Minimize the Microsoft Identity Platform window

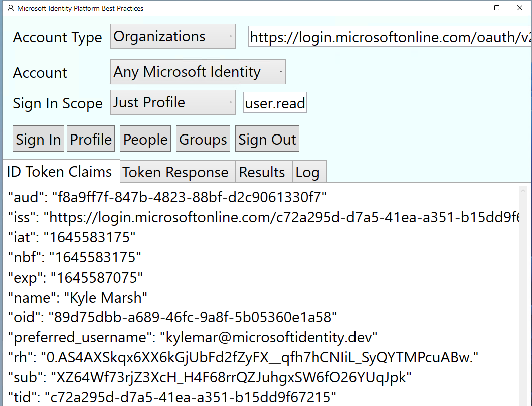click(x=474, y=8)
